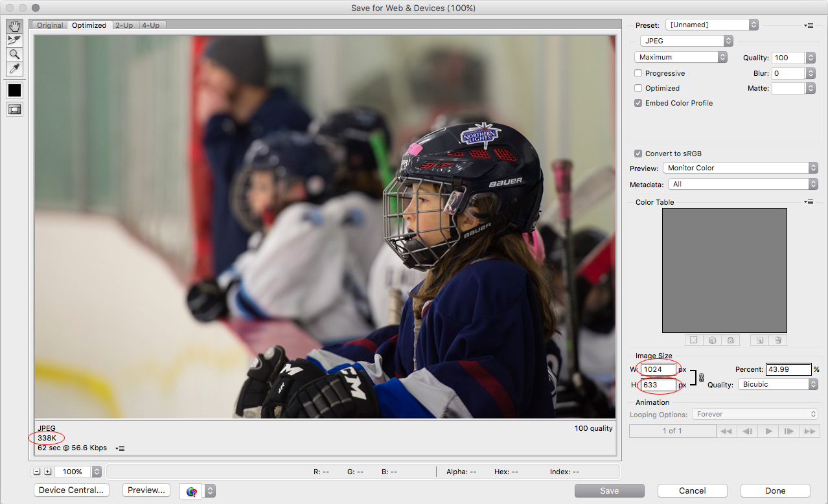828x504 pixels.
Task: Click the black eyedropper color swatch
Action: pos(14,91)
